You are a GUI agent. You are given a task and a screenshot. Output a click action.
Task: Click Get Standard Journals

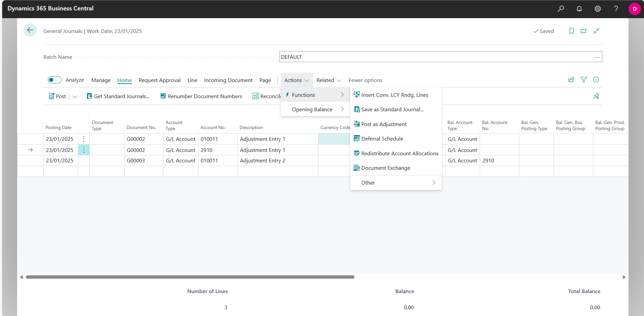click(x=118, y=96)
